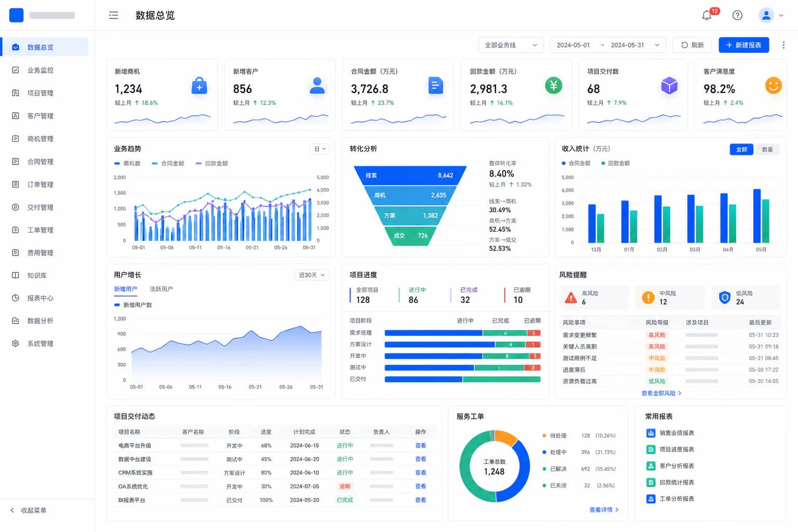798x532 pixels.
Task: Click 需求变更频繁 risk row
Action: [x=670, y=335]
